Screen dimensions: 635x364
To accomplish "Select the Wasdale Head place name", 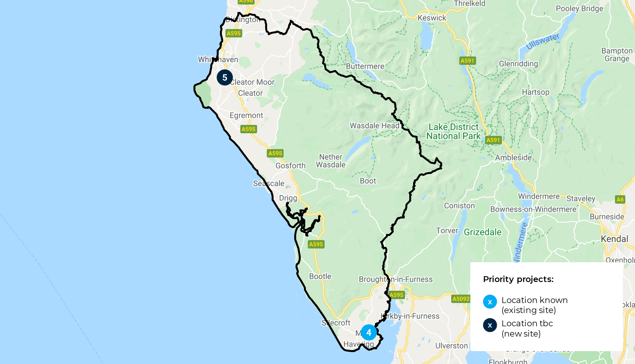I will [375, 126].
